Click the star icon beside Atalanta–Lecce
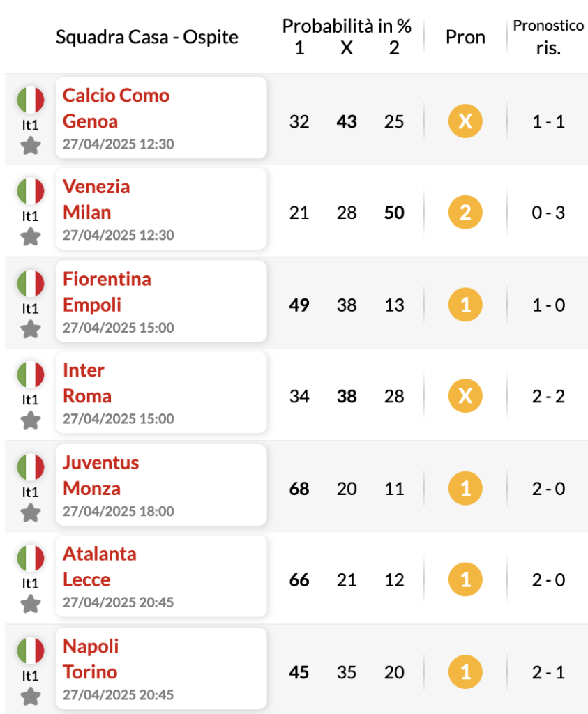 pyautogui.click(x=31, y=605)
